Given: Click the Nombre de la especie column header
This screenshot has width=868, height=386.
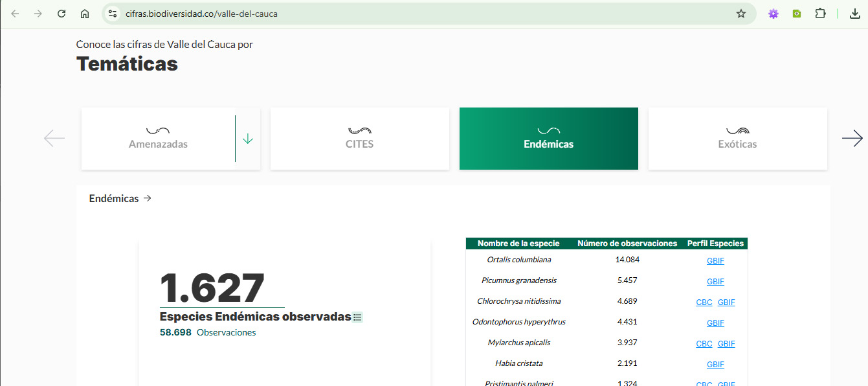Looking at the screenshot, I should [518, 244].
